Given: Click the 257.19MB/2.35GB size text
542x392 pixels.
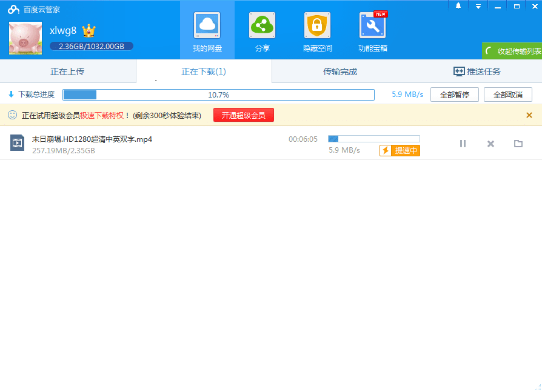Looking at the screenshot, I should 64,151.
